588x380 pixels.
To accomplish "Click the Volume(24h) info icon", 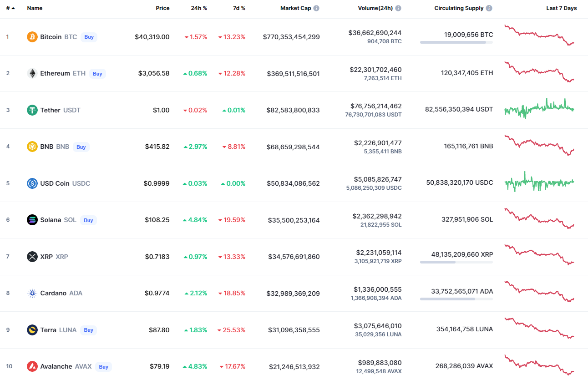I will pyautogui.click(x=398, y=8).
